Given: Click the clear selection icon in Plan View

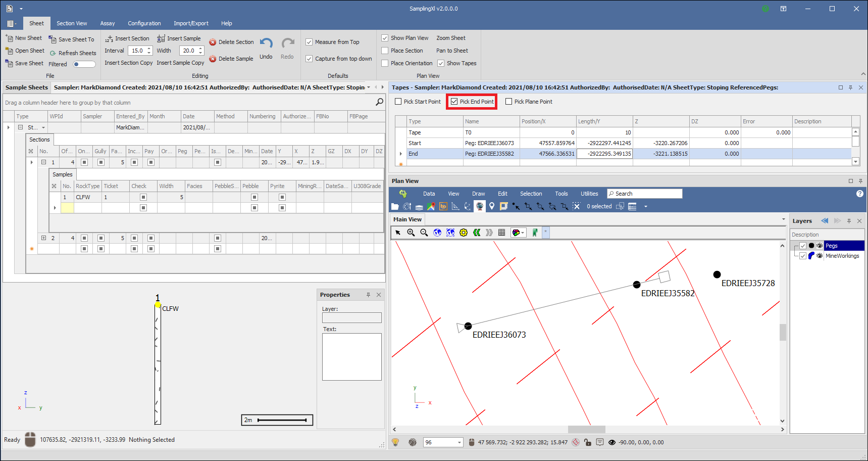Looking at the screenshot, I should 576,206.
